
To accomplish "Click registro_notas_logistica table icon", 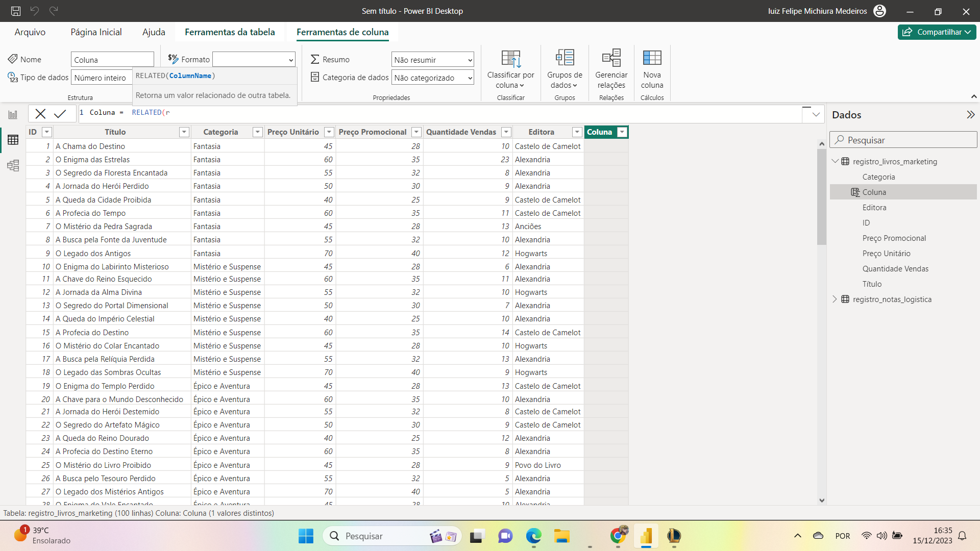I will tap(845, 299).
